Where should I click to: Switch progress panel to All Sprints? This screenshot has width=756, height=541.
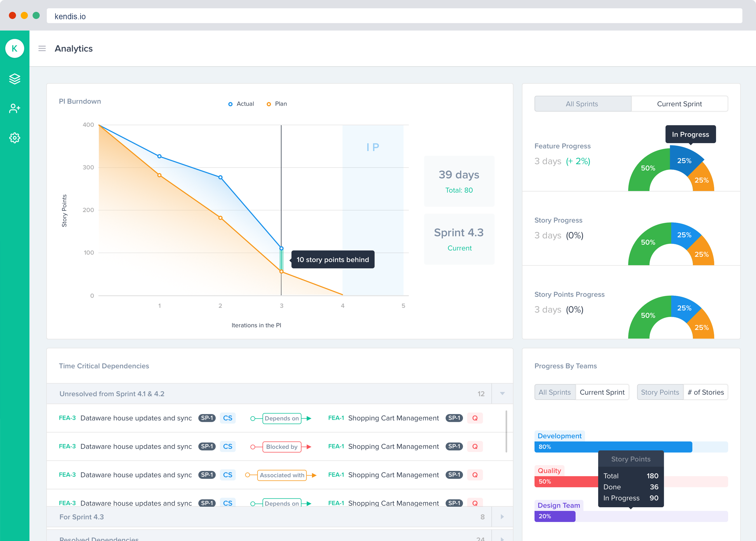coord(582,104)
